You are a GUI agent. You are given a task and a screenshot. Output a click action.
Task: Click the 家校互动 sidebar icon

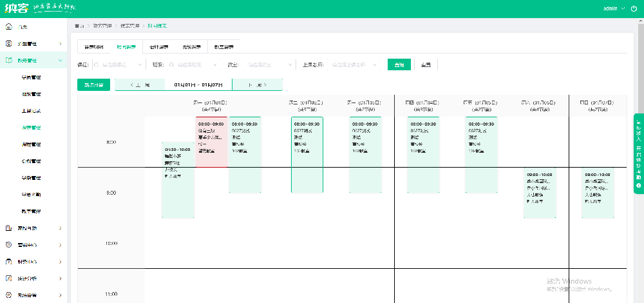coord(9,228)
